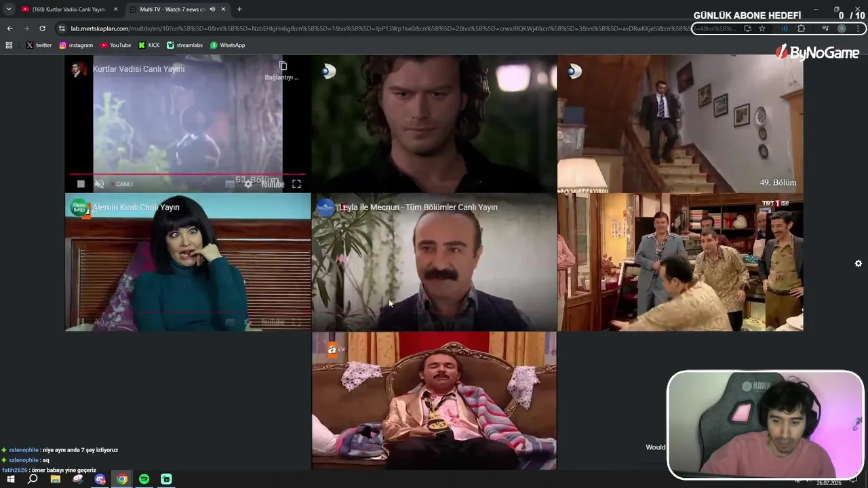This screenshot has width=868, height=488.
Task: Seek on Kurtlar Vadisi red progress bar
Action: tap(188, 174)
